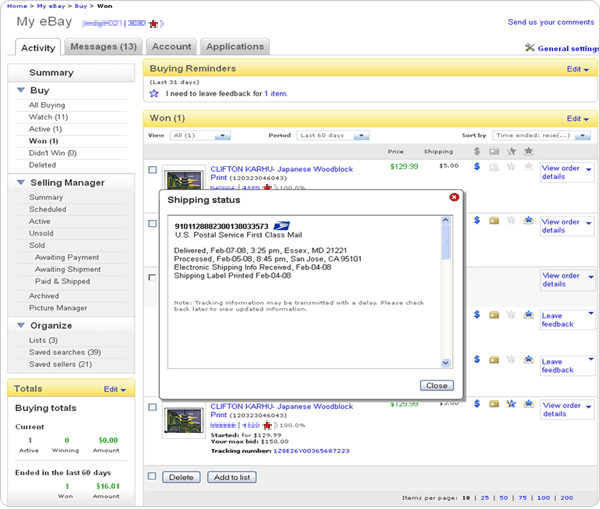Open the Applications tab
Screen dimensions: 600x509
[x=235, y=47]
